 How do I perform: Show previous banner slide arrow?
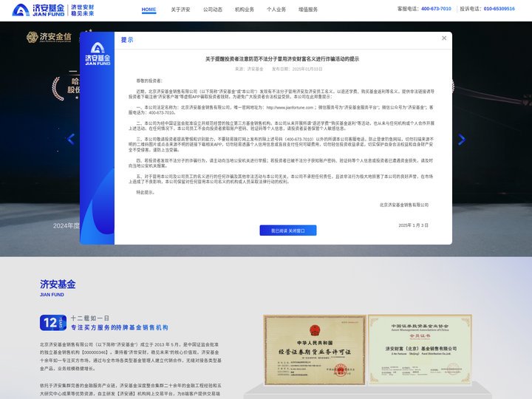[71, 139]
